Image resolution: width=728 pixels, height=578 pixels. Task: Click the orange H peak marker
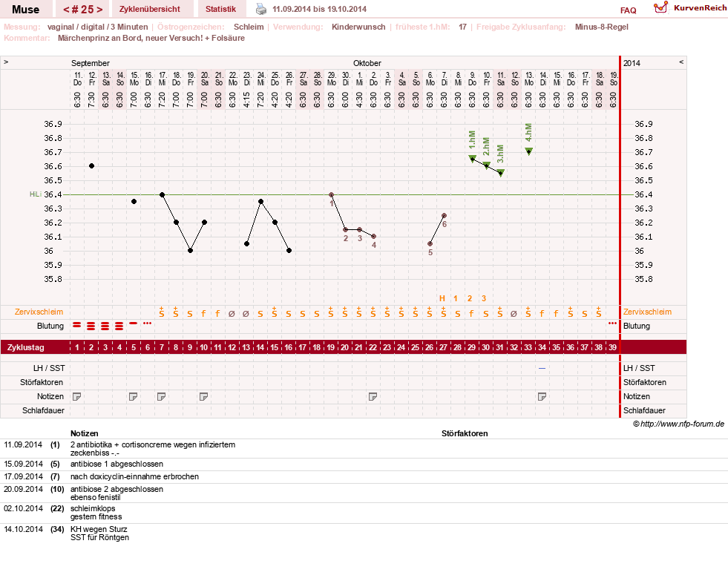point(442,298)
